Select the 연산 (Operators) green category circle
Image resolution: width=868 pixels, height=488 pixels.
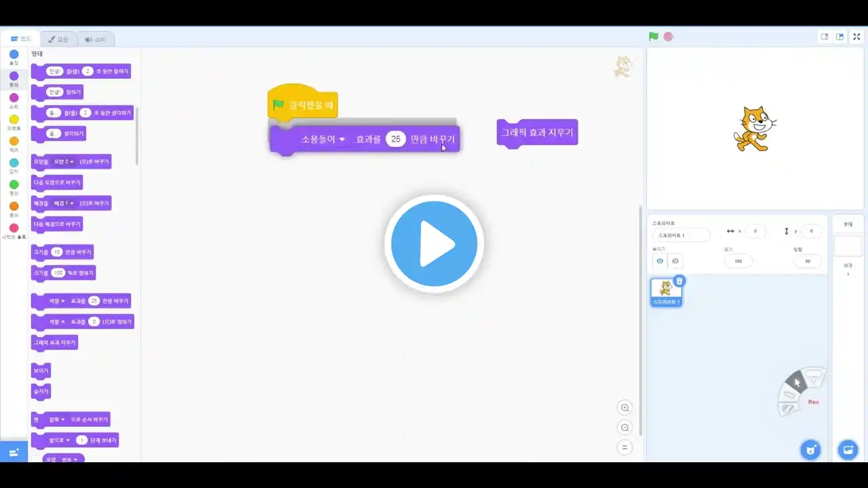coord(14,184)
